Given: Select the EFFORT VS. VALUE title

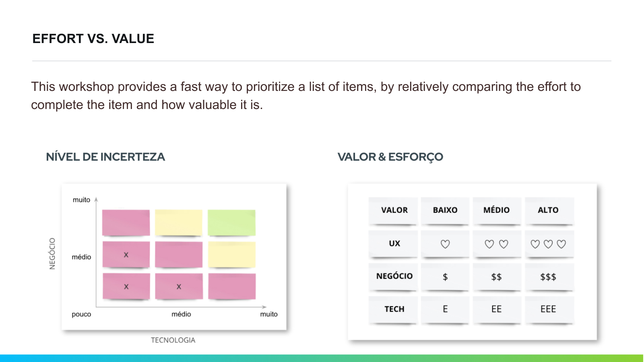Looking at the screenshot, I should point(93,39).
